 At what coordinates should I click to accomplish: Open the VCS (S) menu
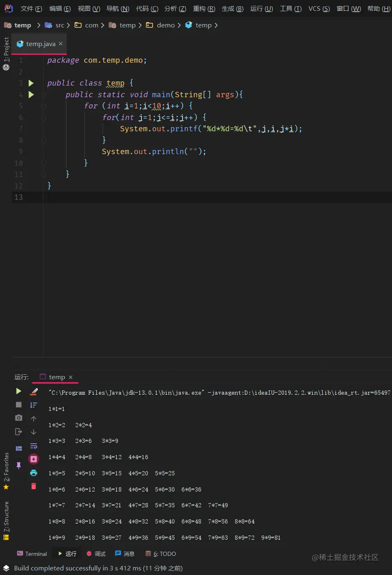point(319,9)
